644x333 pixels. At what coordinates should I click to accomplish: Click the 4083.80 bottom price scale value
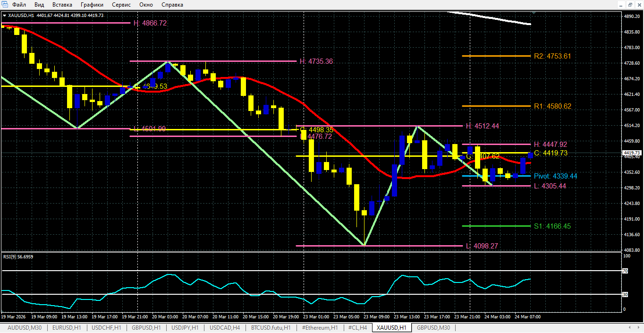coord(631,250)
